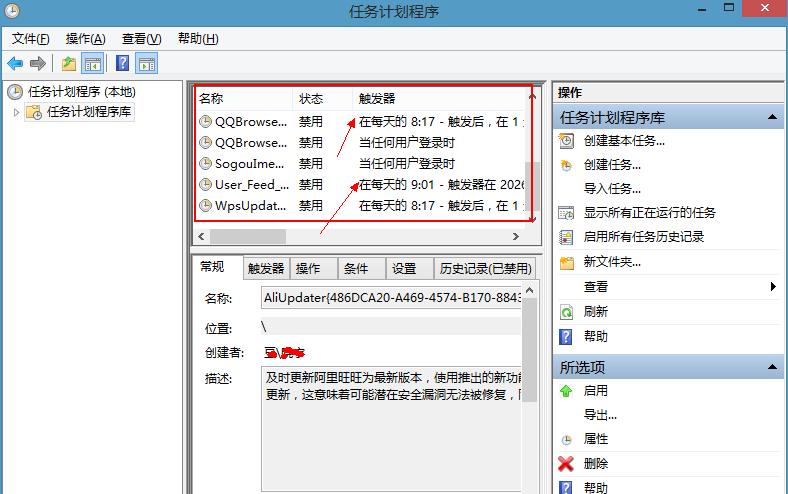The width and height of the screenshot is (788, 494).
Task: Click the Forward arrow toolbar icon
Action: 38,64
